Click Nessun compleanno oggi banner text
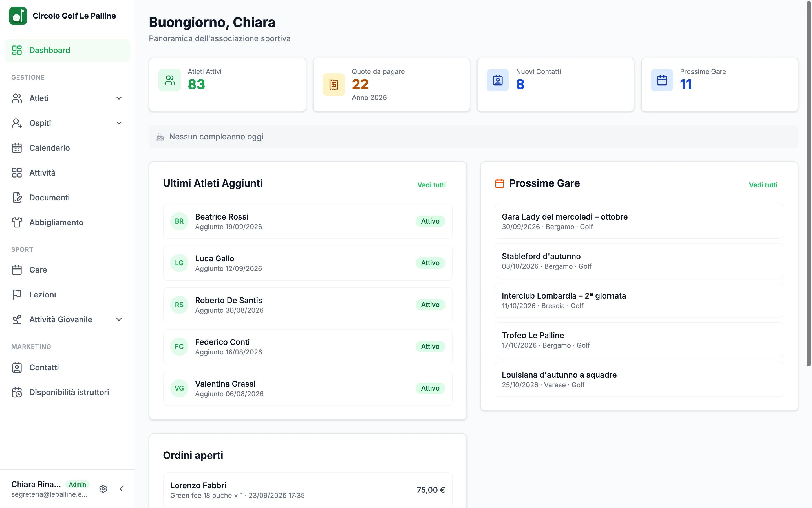Screen dimensions: 812x508 (x=216, y=137)
